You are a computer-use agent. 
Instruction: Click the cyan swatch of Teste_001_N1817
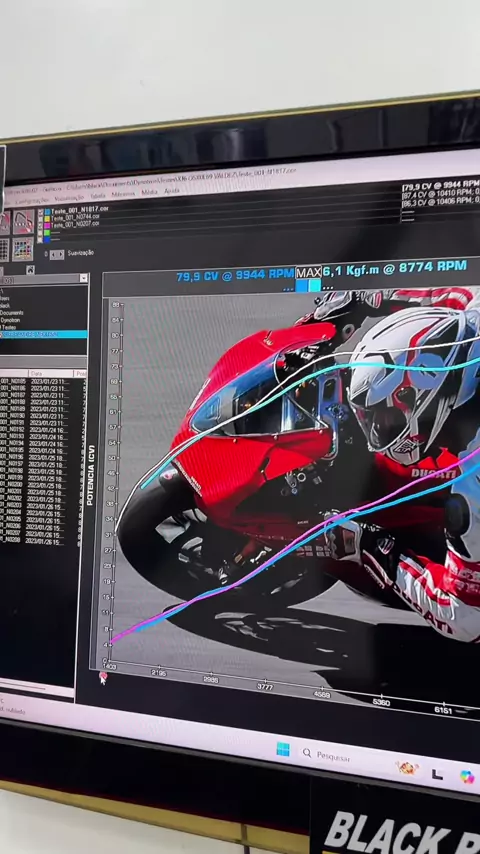pyautogui.click(x=47, y=212)
